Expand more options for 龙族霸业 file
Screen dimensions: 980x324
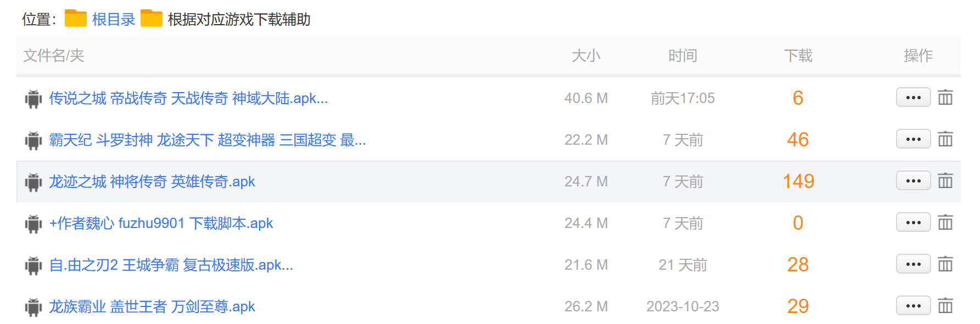pos(913,306)
